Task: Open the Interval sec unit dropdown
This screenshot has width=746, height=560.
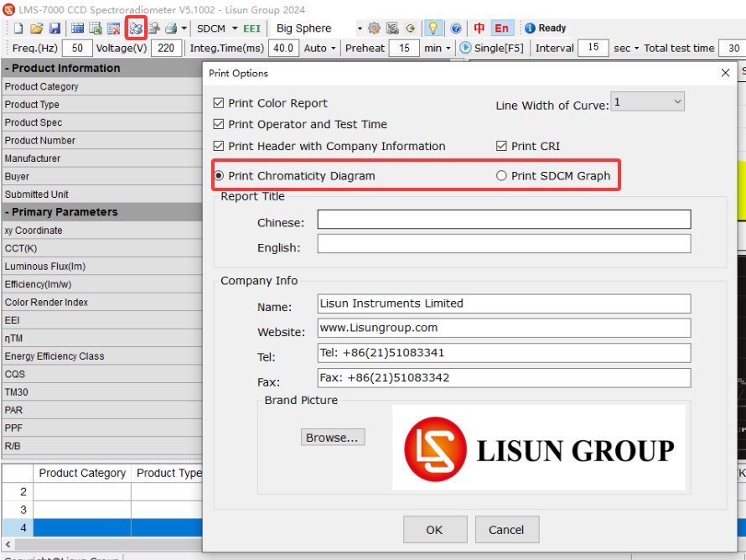Action: coord(636,48)
